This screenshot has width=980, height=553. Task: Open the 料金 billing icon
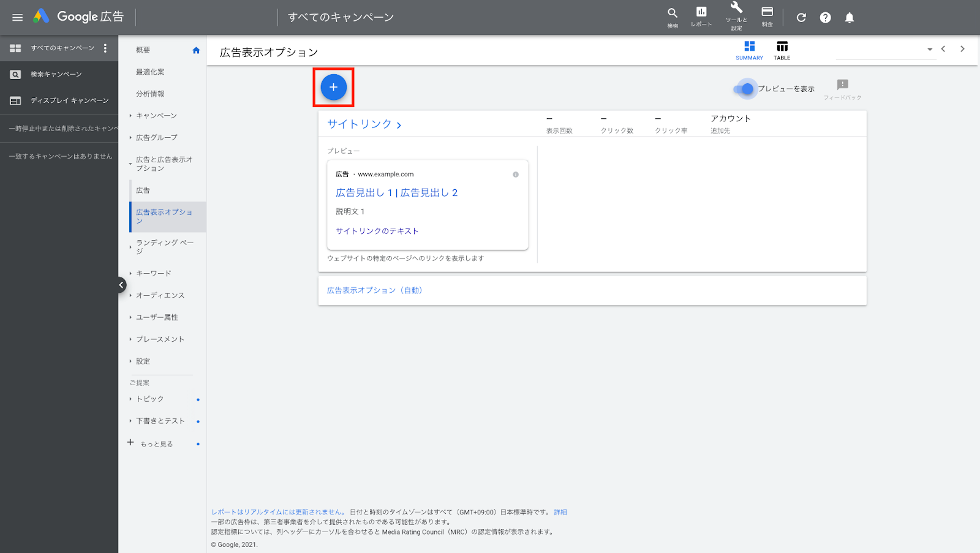(767, 17)
